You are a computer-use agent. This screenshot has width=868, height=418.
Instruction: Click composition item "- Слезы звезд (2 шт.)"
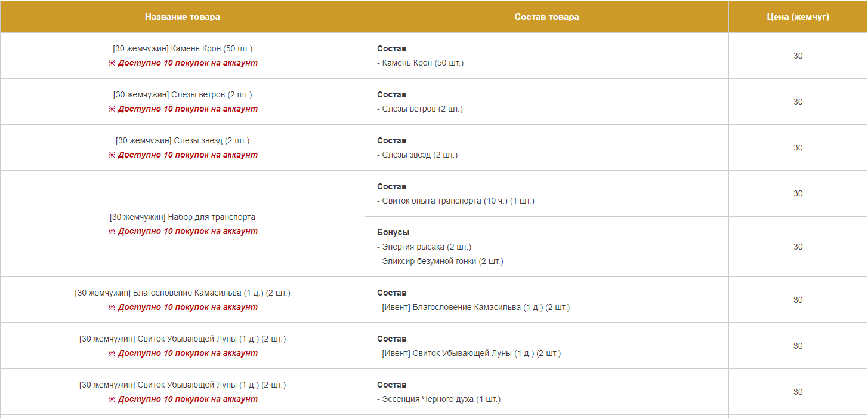[x=418, y=155]
